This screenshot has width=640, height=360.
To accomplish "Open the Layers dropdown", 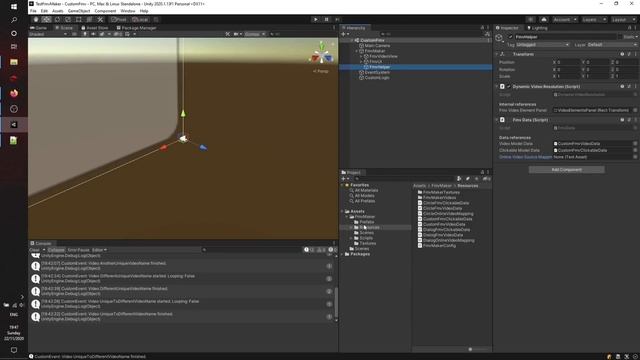I will 594,20.
